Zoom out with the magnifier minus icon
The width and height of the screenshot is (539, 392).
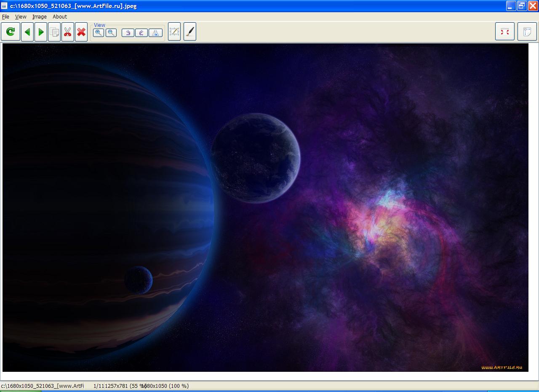coord(111,33)
